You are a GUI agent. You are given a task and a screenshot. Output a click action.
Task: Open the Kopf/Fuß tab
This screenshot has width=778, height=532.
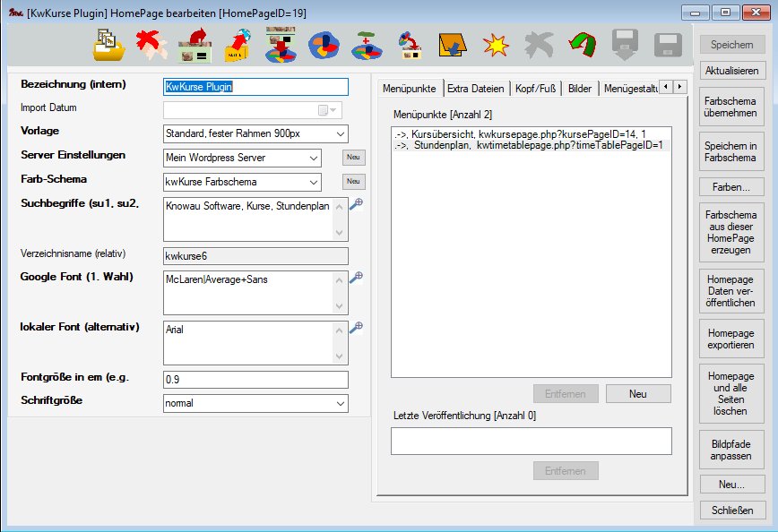click(537, 89)
